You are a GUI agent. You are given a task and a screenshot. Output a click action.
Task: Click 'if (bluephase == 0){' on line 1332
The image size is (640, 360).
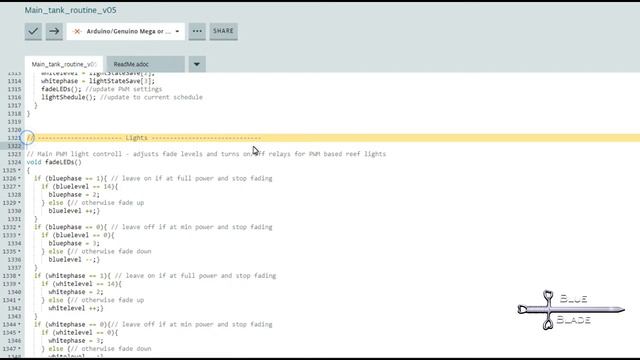pos(71,227)
